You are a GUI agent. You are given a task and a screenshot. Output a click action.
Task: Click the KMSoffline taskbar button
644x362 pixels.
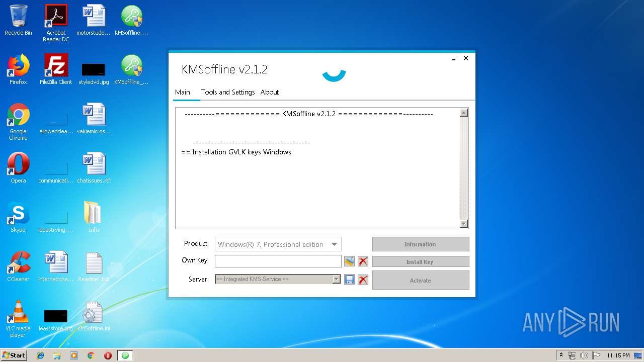tap(125, 355)
